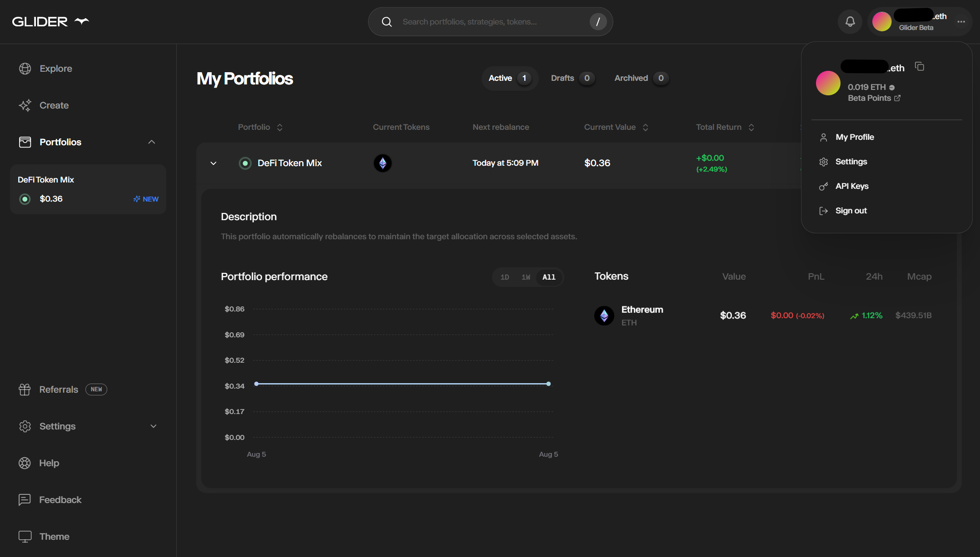The width and height of the screenshot is (980, 557).
Task: Click the header profile avatar
Action: 882,21
